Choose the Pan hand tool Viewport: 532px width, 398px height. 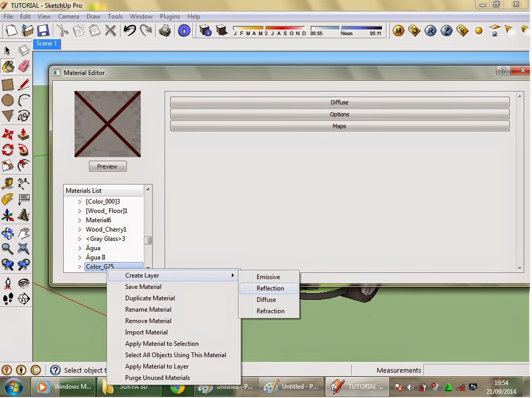tap(23, 233)
